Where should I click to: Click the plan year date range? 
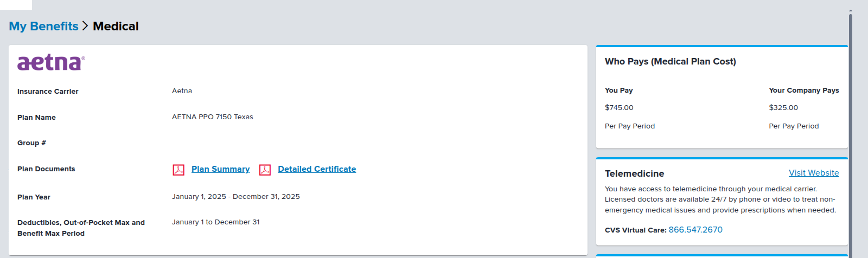click(x=235, y=197)
